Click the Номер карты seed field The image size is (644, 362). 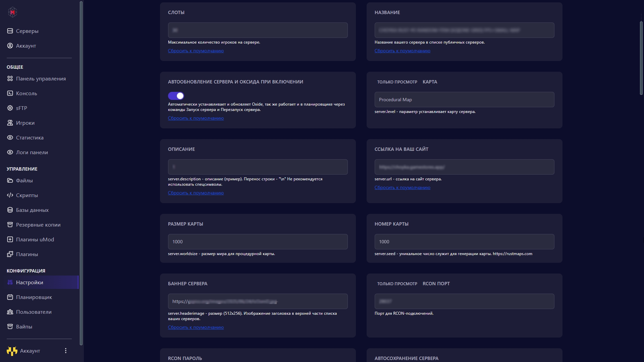[x=464, y=242]
